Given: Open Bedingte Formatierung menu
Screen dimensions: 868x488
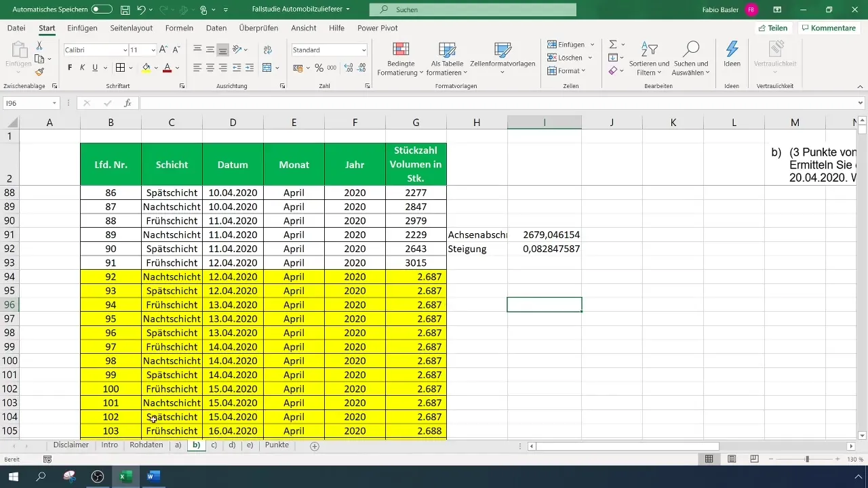Looking at the screenshot, I should point(401,59).
